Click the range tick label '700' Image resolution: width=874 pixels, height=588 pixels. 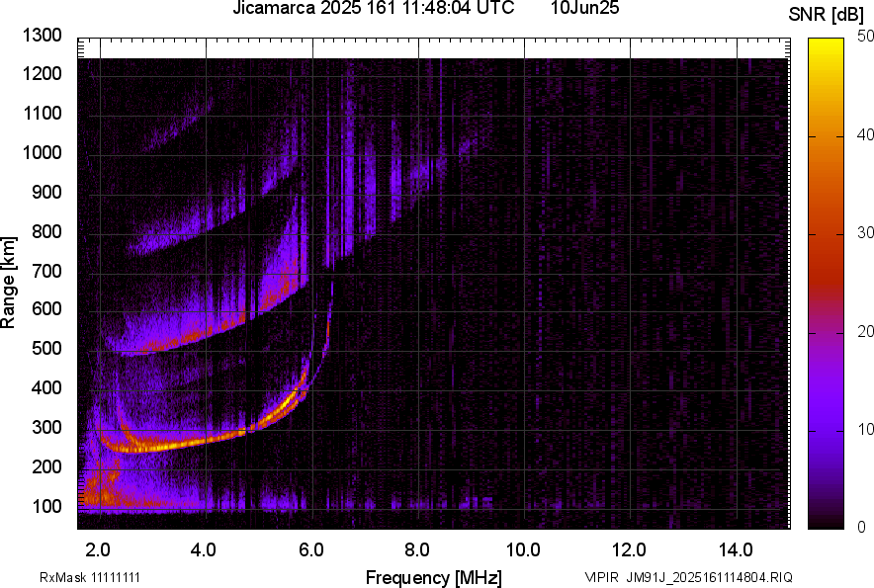coord(46,271)
